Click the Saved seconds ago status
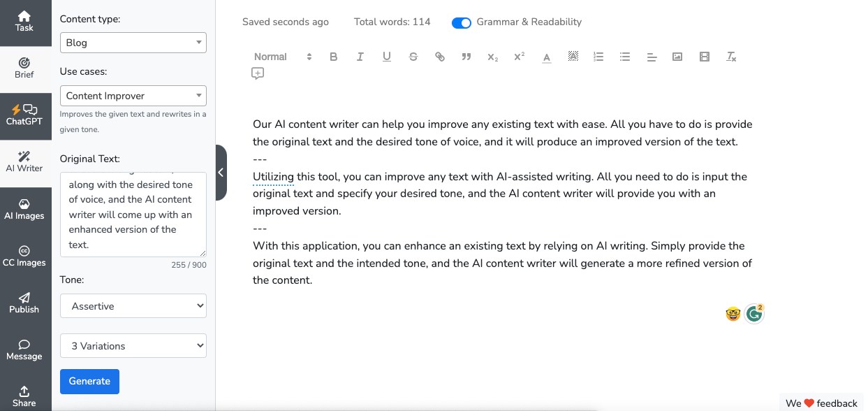 coord(286,22)
